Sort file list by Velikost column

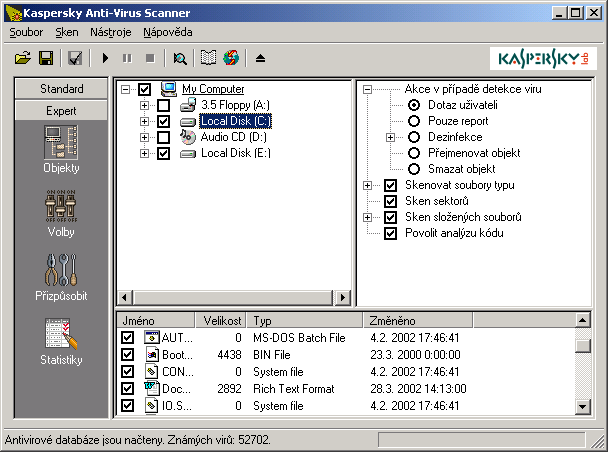[220, 321]
